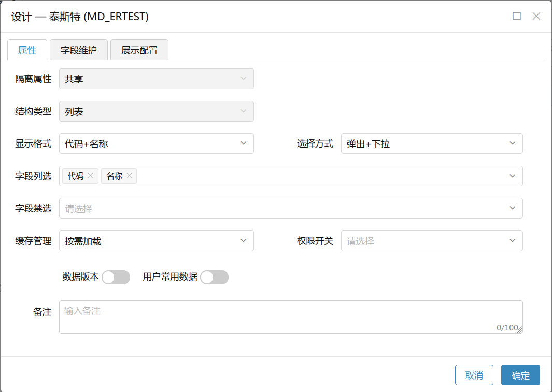This screenshot has width=552, height=392.
Task: Click the 字段禁选 chevron arrow
Action: click(x=512, y=208)
